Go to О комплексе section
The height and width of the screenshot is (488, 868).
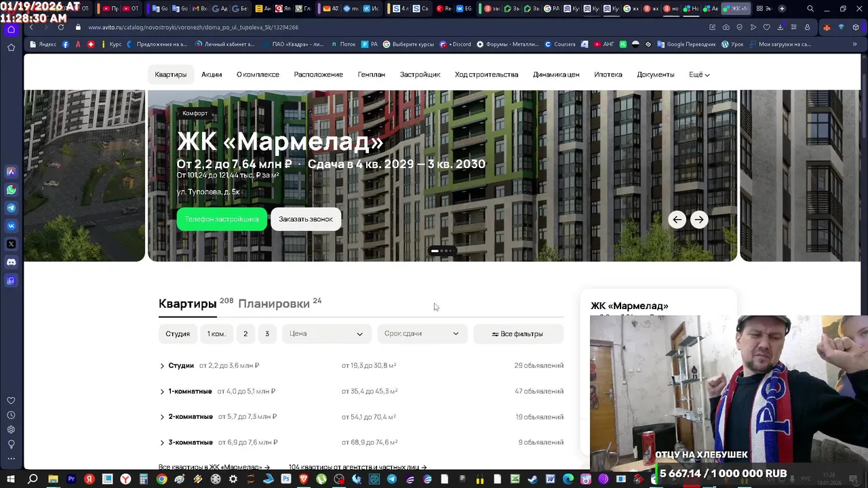click(258, 75)
